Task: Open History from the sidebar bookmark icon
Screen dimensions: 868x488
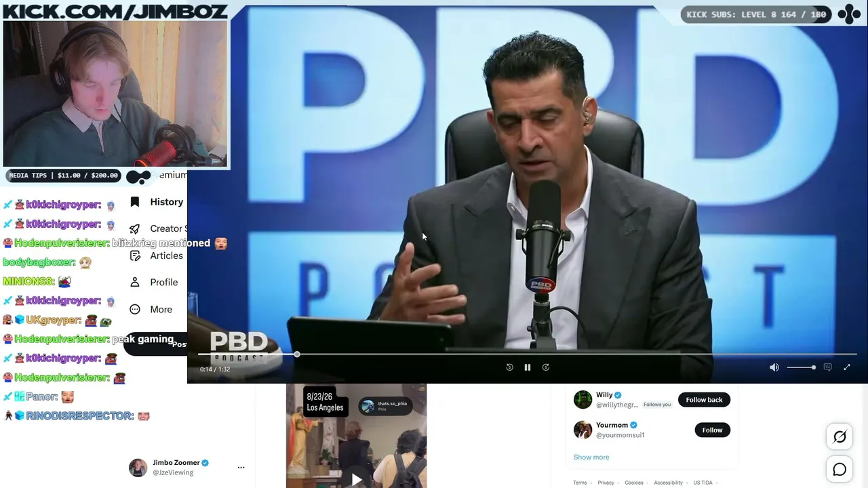Action: click(x=135, y=202)
